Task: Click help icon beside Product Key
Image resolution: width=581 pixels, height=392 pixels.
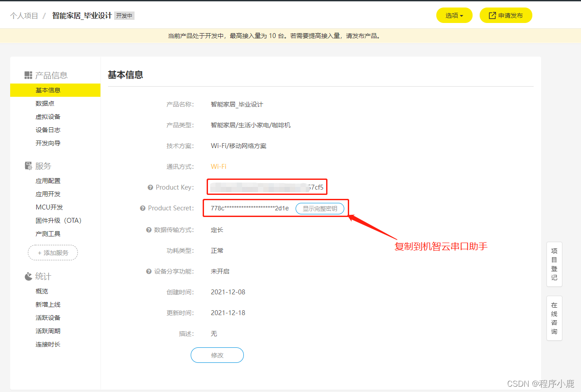Action: click(x=150, y=187)
